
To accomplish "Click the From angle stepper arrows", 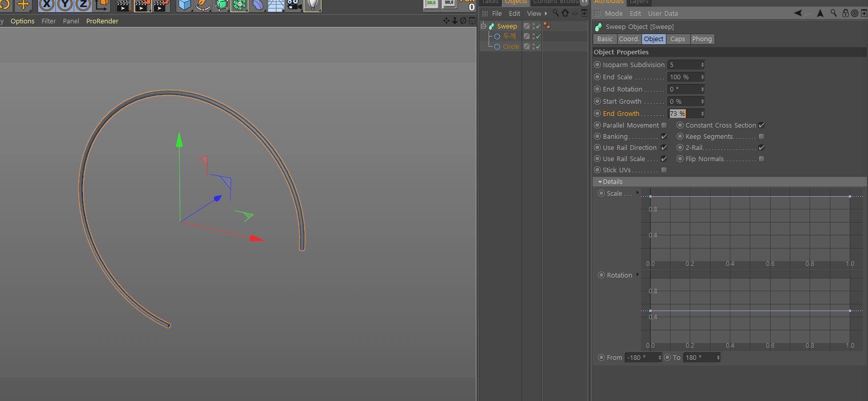I will (660, 357).
